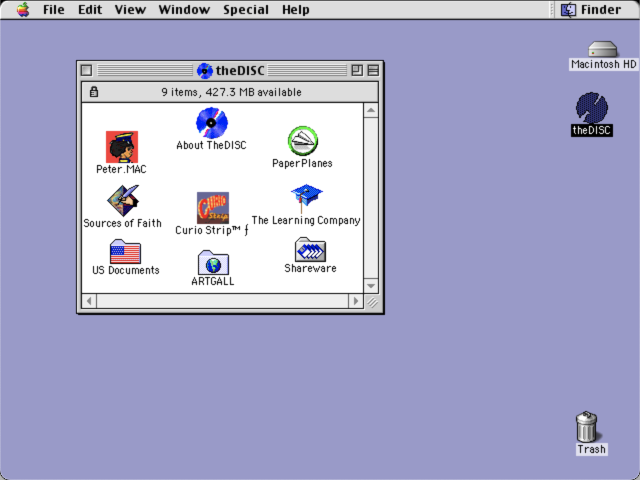Select the US Documents flag folder
Viewport: 640px width, 480px height.
point(125,251)
